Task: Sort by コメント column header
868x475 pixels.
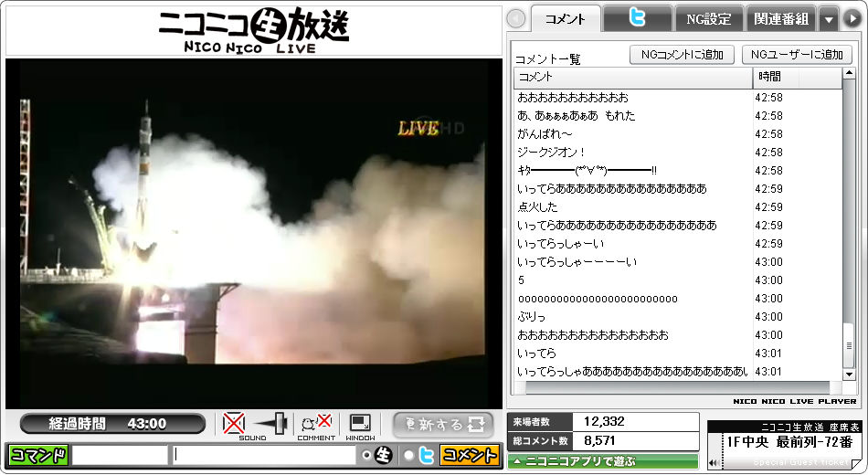Action: [x=633, y=77]
